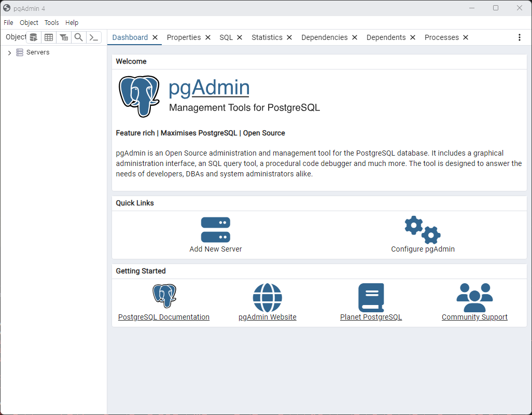Open the Community Support link
532x415 pixels.
(474, 317)
